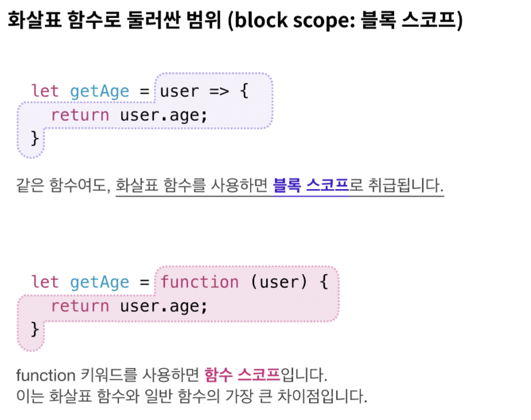Screen dimensions: 531x420
Task: Click "(block scope: 블록 스코프)" in the heading
Action: tap(347, 22)
